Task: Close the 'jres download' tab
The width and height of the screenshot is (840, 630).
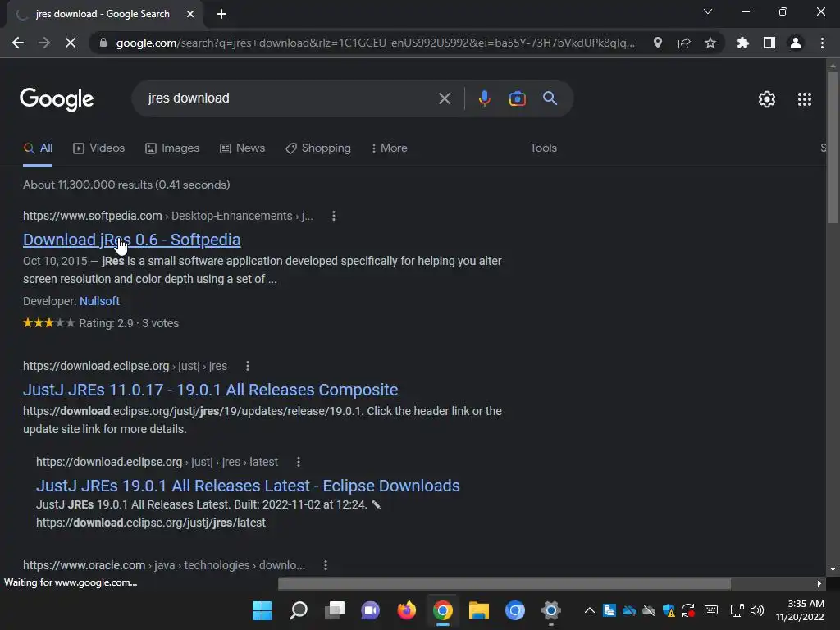Action: coord(190,14)
